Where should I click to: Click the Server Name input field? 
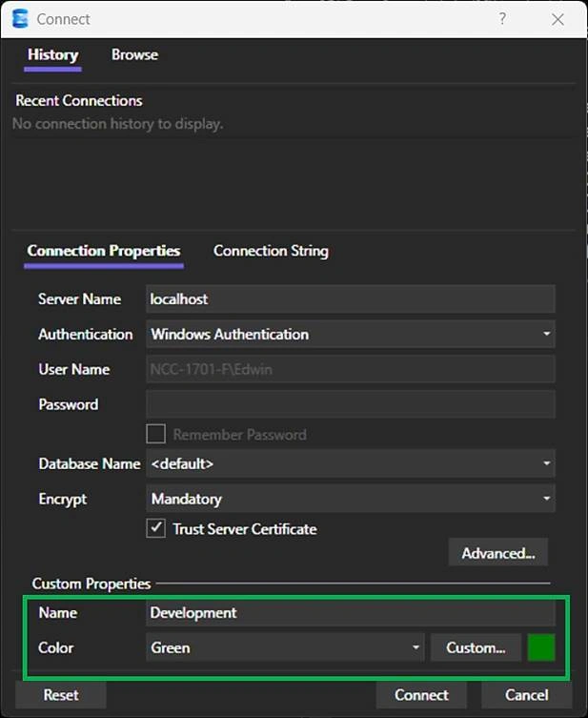(350, 299)
